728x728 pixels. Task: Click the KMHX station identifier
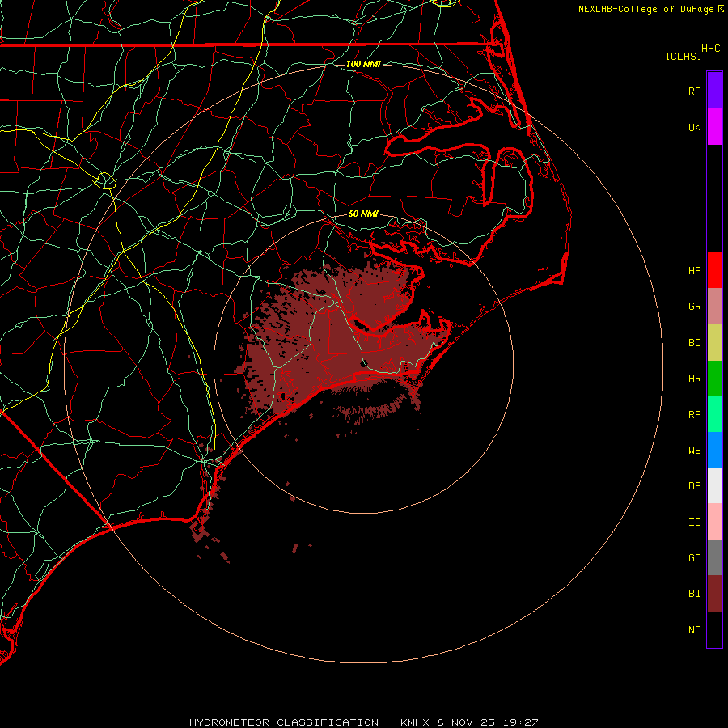(415, 722)
